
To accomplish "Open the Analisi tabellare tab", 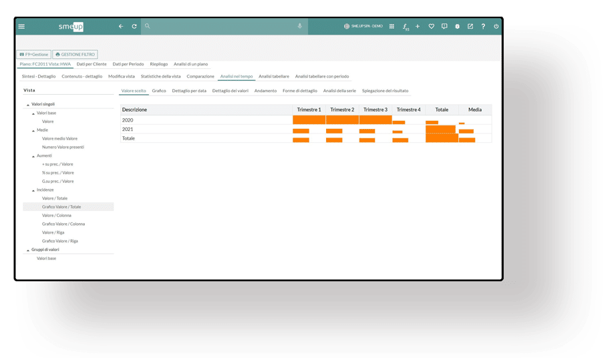I will (273, 77).
